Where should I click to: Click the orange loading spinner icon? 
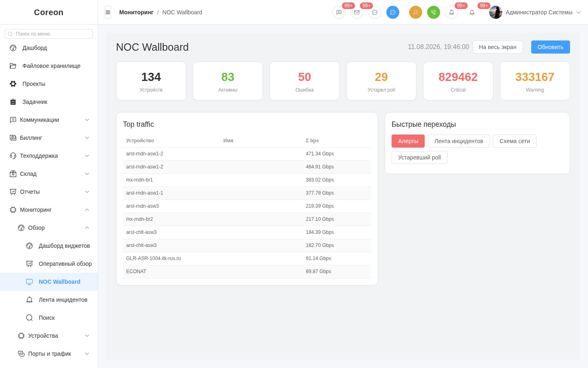click(x=416, y=12)
